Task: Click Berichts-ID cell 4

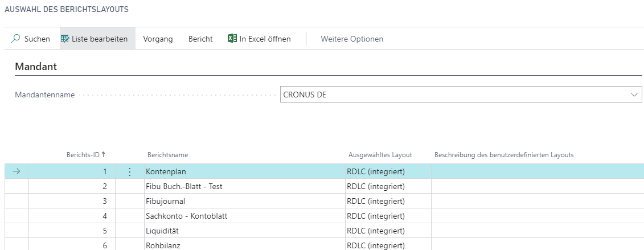Action: (x=72, y=216)
